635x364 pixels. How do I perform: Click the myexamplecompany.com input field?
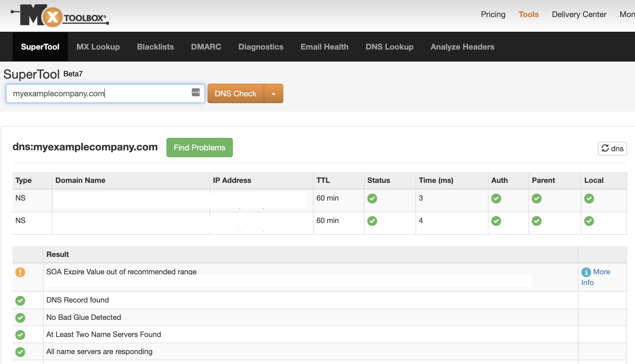pyautogui.click(x=105, y=93)
